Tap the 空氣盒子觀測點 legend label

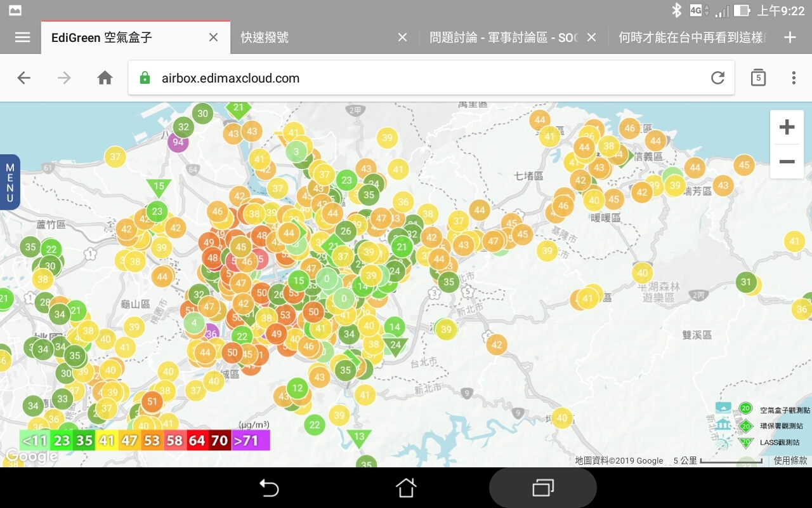pyautogui.click(x=785, y=410)
